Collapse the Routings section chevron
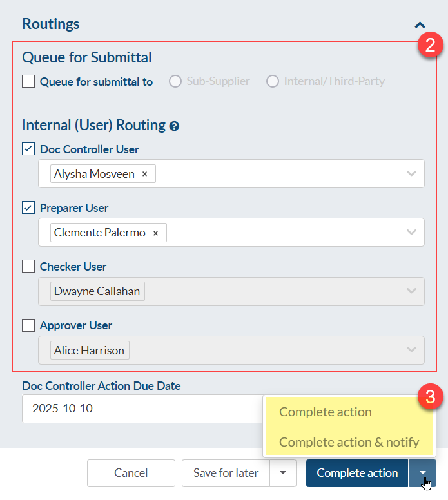Image resolution: width=448 pixels, height=500 pixels. point(420,25)
